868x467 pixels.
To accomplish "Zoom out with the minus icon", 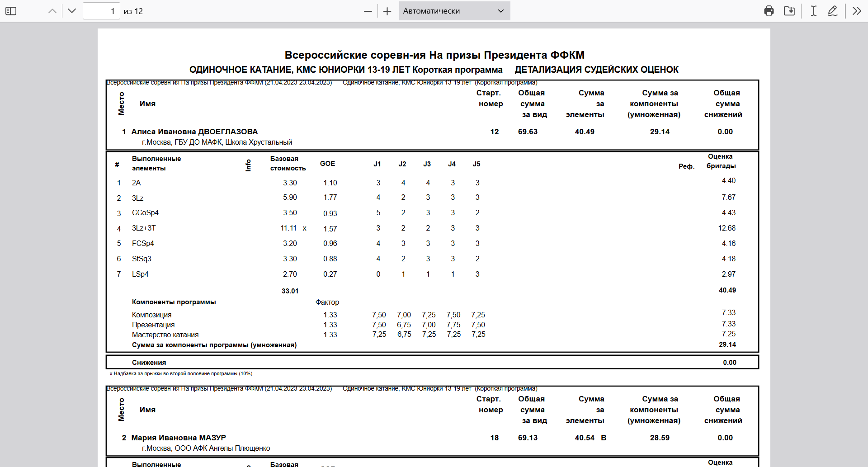I will pos(368,11).
